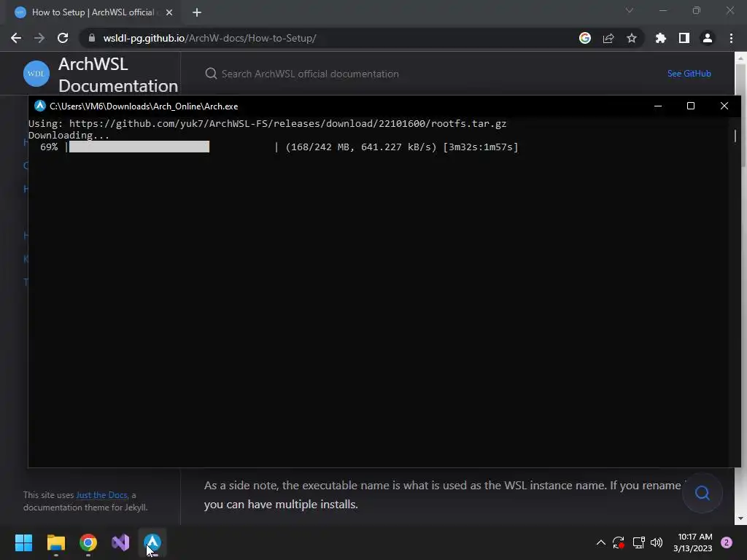This screenshot has height=560, width=747.
Task: Click the 168/242 MB download status text
Action: (x=360, y=147)
